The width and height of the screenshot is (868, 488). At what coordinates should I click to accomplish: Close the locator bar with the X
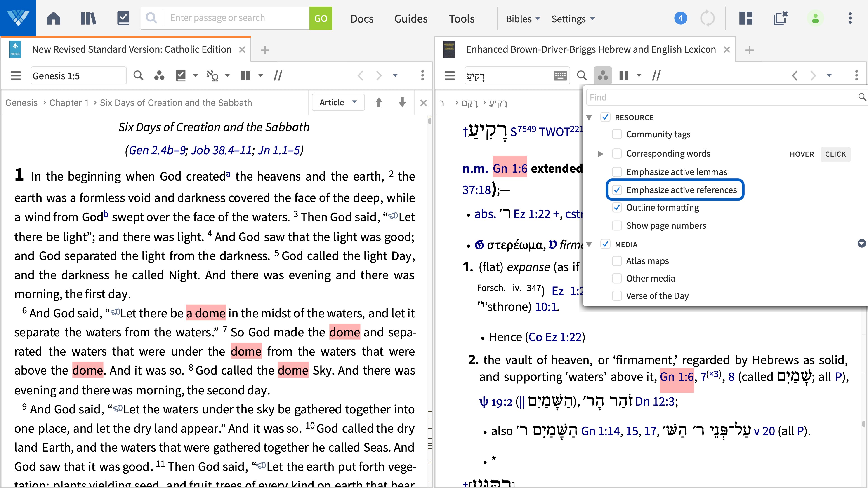(x=424, y=103)
